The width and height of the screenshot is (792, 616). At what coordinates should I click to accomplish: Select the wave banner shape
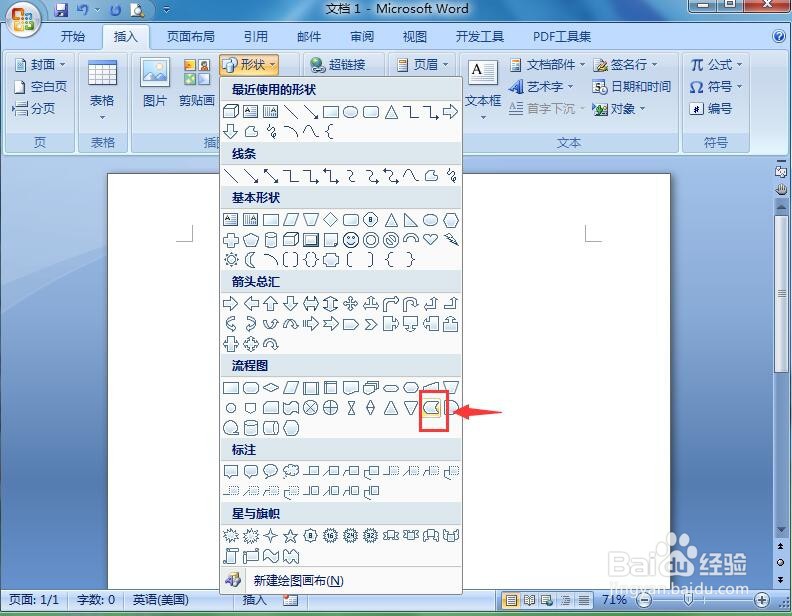point(271,556)
